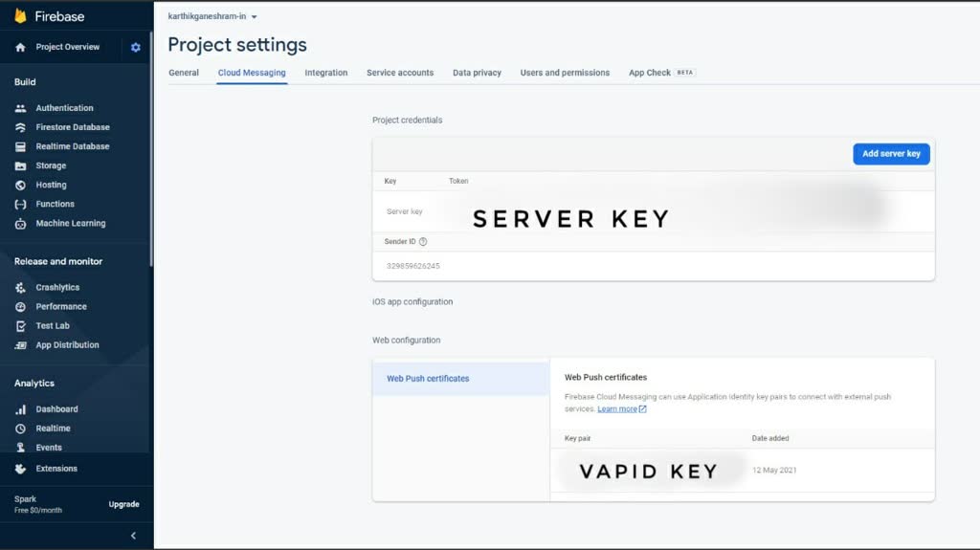Click the Storage folder icon
The height and width of the screenshot is (550, 980).
(21, 166)
